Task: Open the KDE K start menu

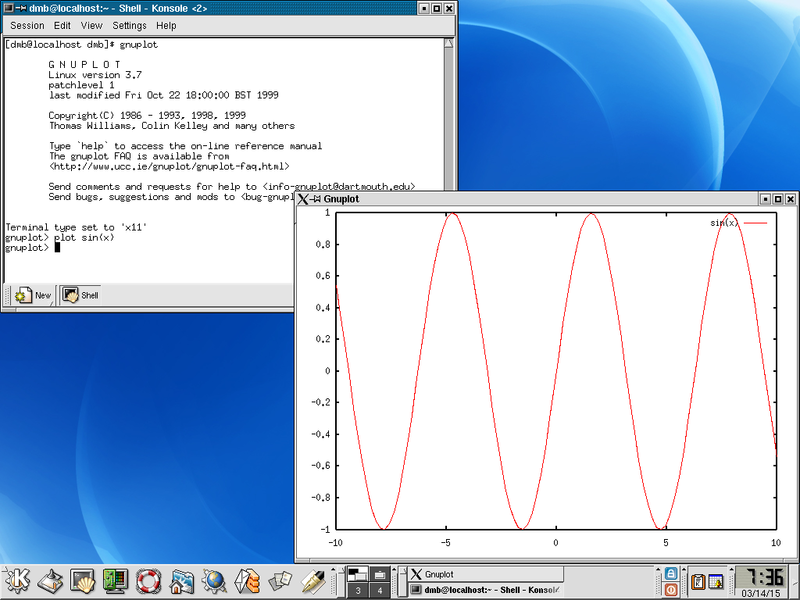Action: [17, 581]
